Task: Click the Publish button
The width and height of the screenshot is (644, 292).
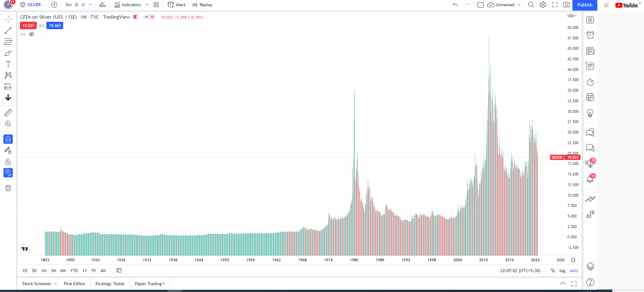Action: (x=585, y=5)
